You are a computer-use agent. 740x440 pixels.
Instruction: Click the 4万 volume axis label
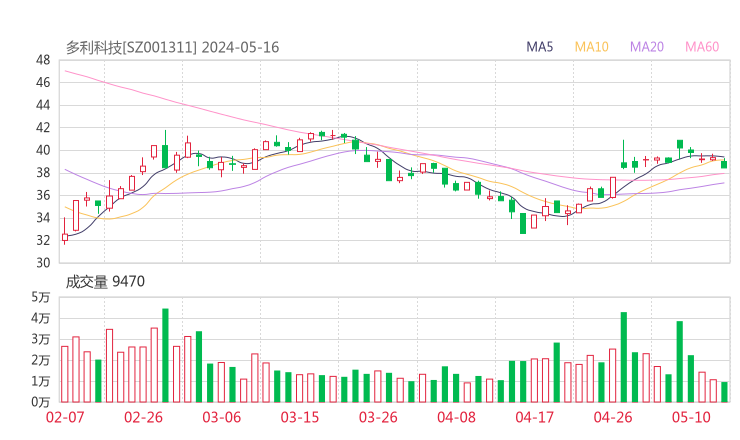(x=41, y=318)
